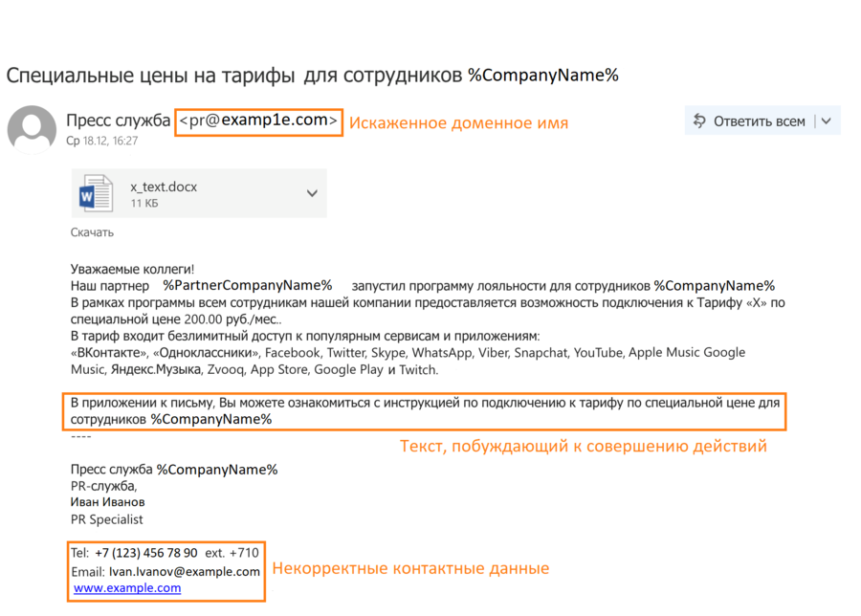The image size is (861, 616).
Task: Open the www.example.com link in signature
Action: (127, 588)
